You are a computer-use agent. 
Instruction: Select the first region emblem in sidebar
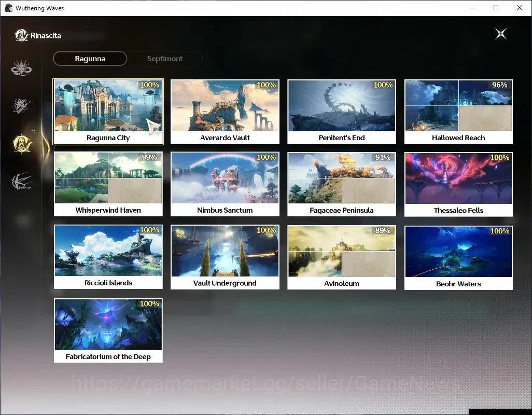[21, 67]
